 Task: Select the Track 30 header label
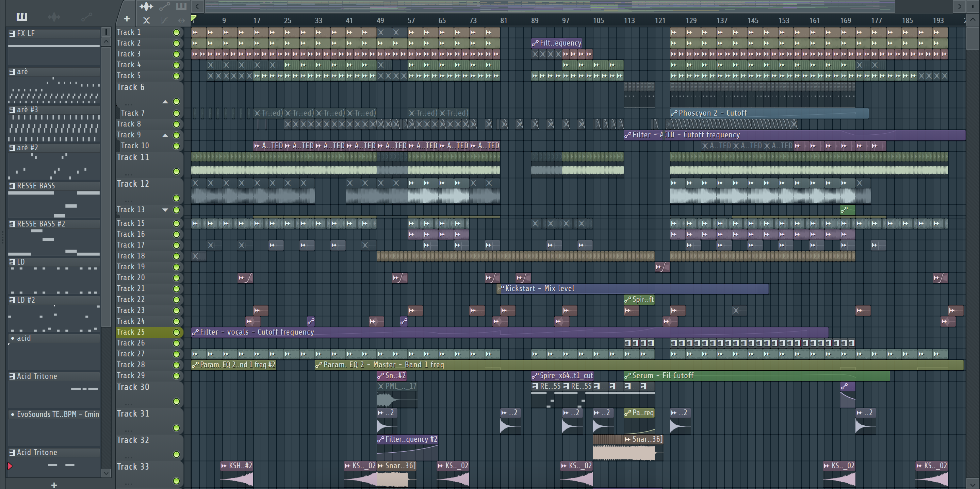(x=133, y=387)
